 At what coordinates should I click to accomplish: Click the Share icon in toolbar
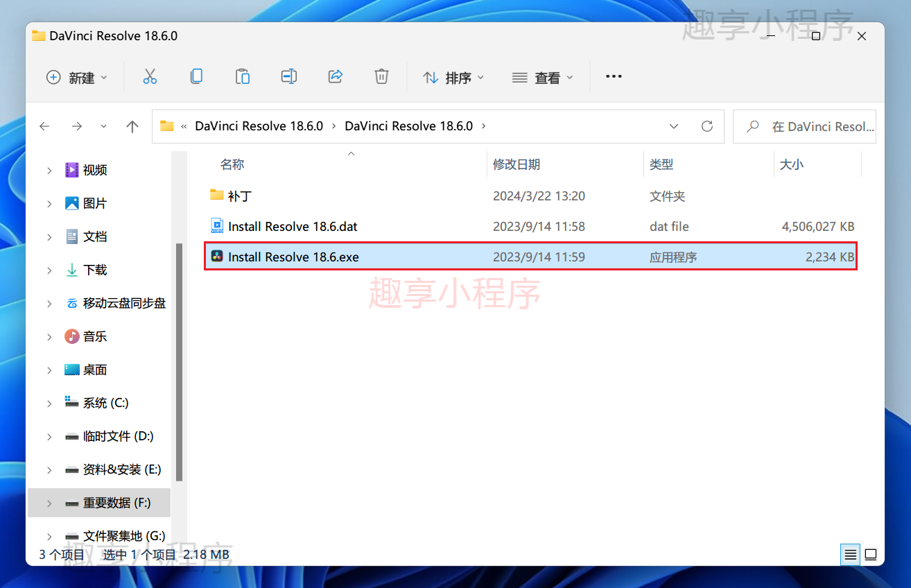pos(336,77)
